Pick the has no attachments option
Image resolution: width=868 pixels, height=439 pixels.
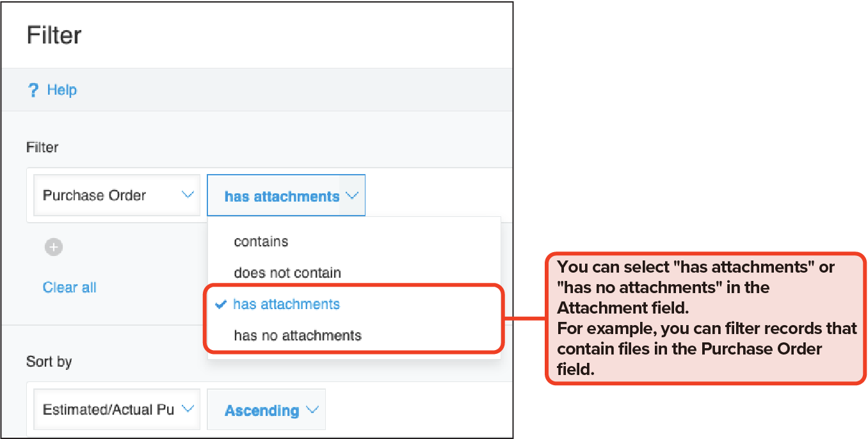click(x=298, y=335)
